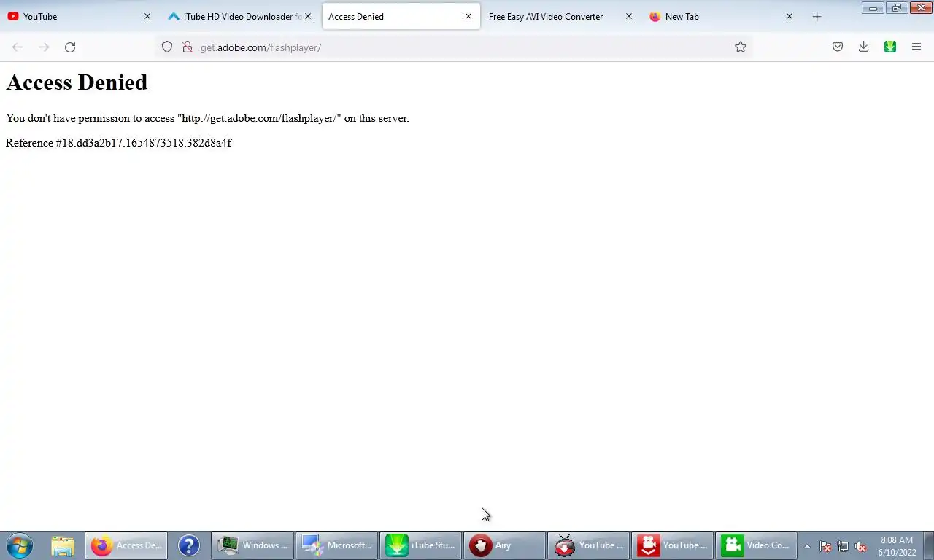Screen dimensions: 934x560
Task: Bookmark this page with the star
Action: point(741,47)
